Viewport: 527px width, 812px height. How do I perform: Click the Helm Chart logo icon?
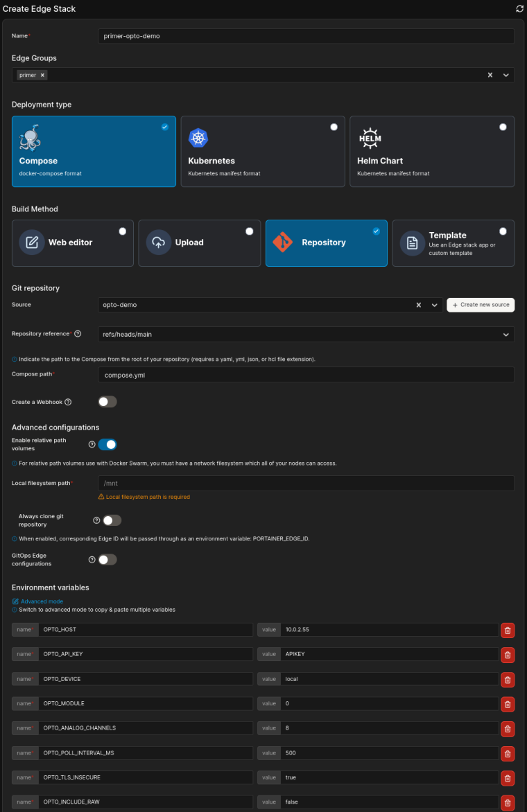point(370,138)
